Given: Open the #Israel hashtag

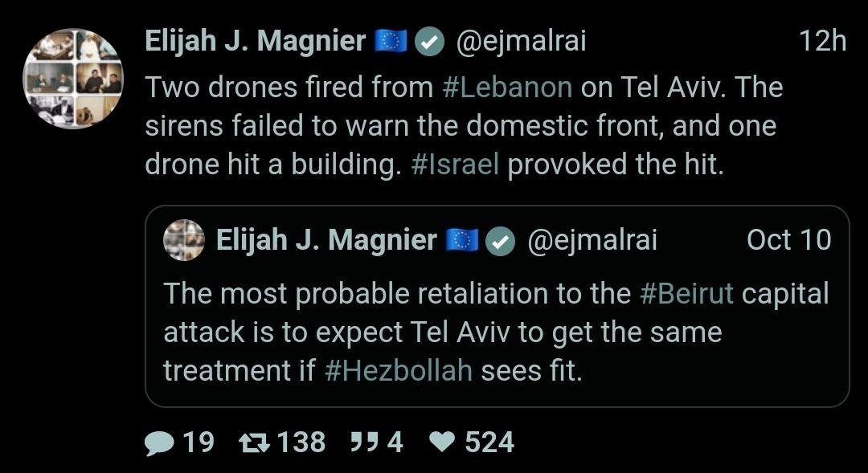Looking at the screenshot, I should (x=453, y=164).
